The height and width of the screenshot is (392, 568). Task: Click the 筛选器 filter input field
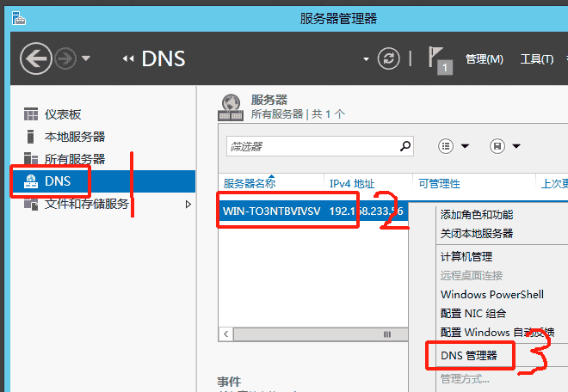tap(310, 146)
